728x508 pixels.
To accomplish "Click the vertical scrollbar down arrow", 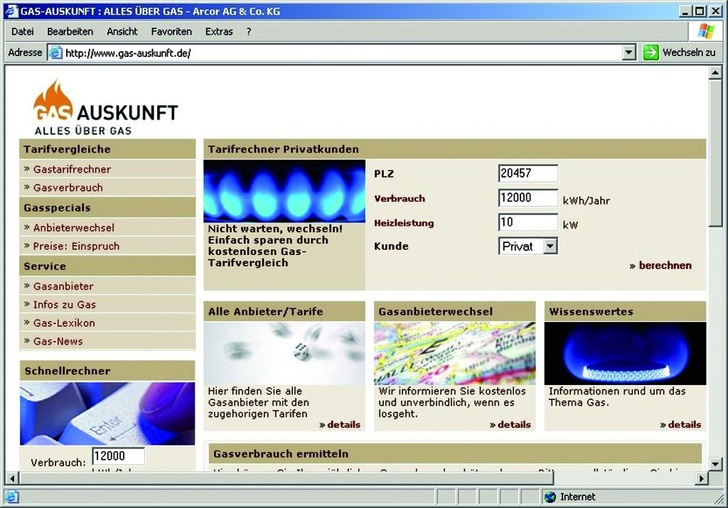I will point(715,464).
